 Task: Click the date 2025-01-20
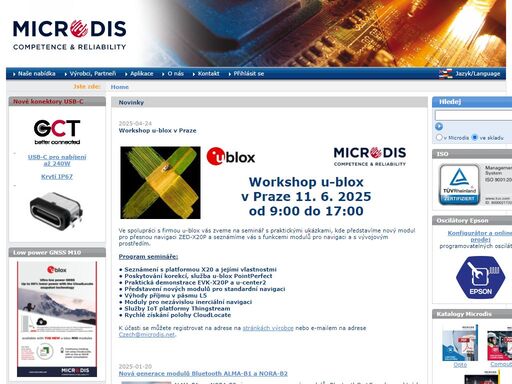135,366
